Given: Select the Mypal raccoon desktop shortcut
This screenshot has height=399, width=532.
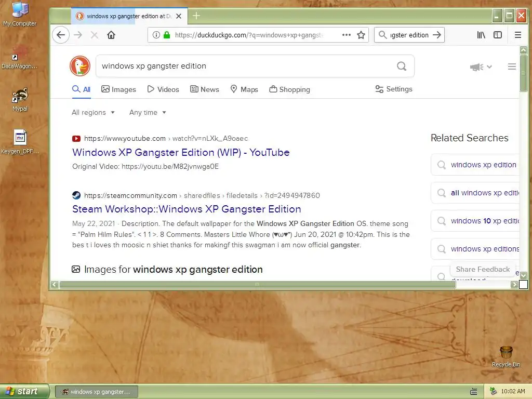Looking at the screenshot, I should pos(20,99).
